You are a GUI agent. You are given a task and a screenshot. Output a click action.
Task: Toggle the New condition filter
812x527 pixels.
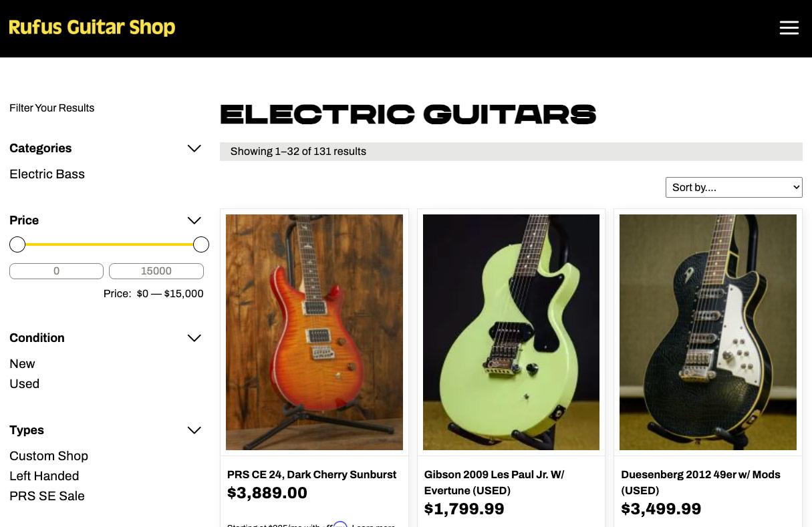(x=22, y=364)
